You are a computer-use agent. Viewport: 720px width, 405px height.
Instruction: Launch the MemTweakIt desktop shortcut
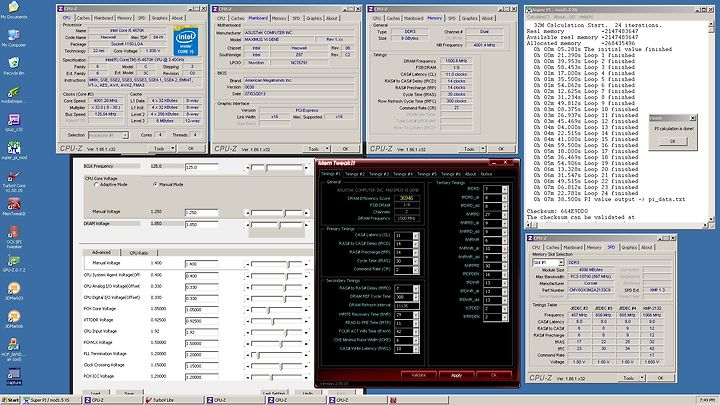(13, 207)
